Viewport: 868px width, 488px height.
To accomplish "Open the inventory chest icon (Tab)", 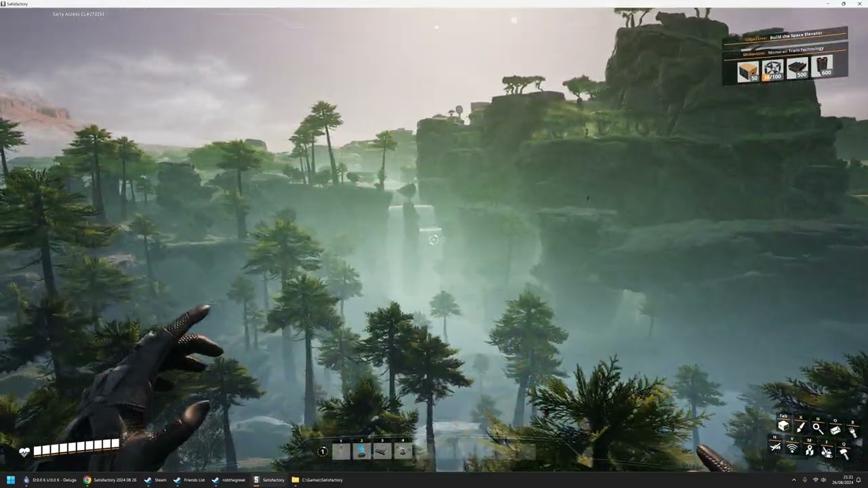I will tap(783, 426).
